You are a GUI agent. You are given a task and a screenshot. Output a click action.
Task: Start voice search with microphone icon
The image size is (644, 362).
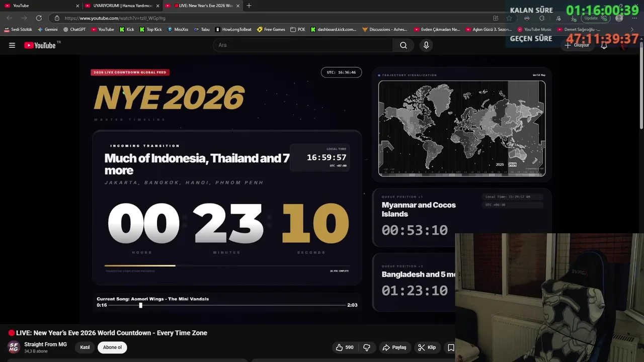(x=426, y=45)
